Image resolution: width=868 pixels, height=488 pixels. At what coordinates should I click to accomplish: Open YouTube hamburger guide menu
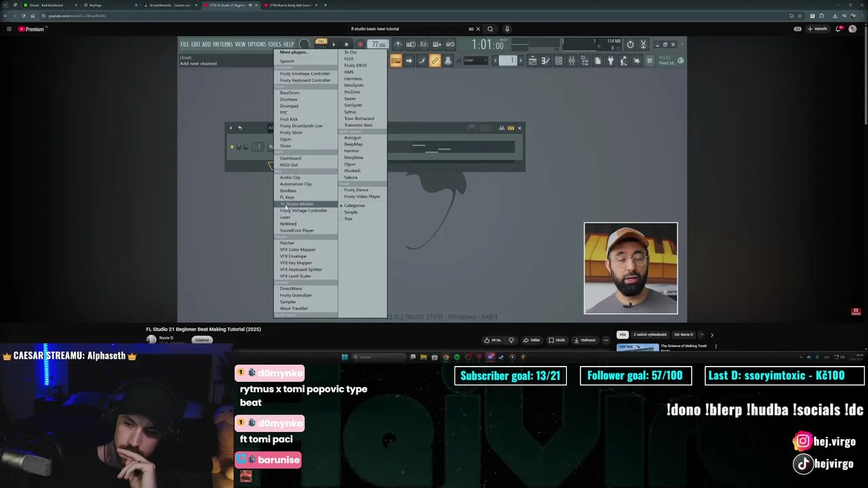point(9,29)
